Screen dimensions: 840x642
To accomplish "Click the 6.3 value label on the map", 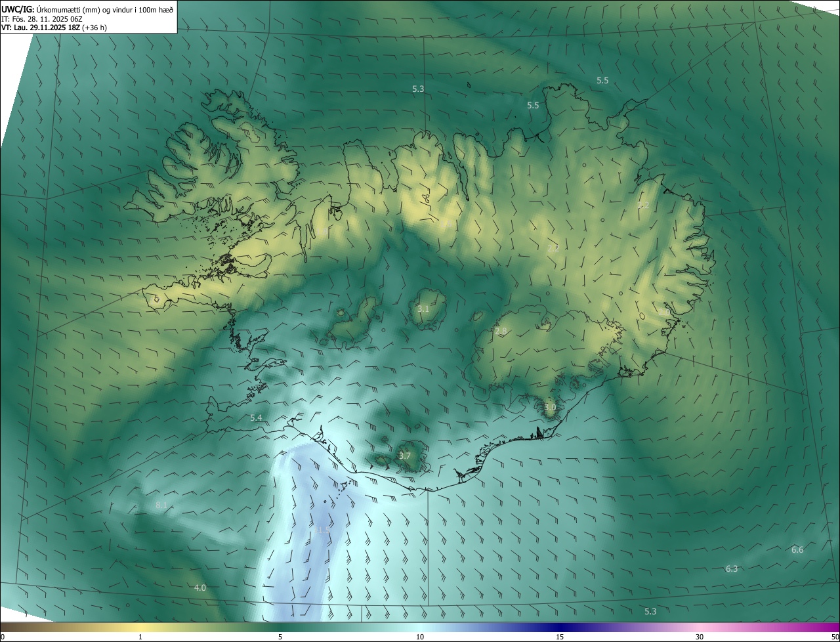I will (732, 568).
